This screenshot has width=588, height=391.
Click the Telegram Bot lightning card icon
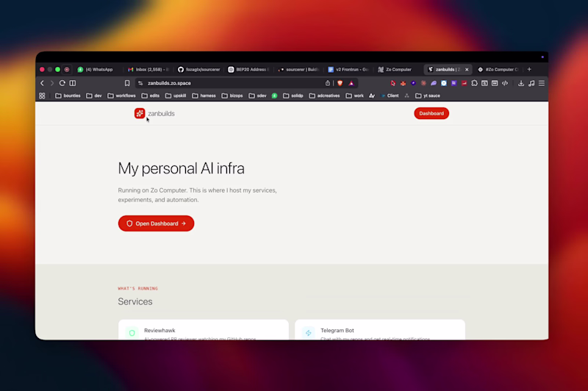point(308,332)
